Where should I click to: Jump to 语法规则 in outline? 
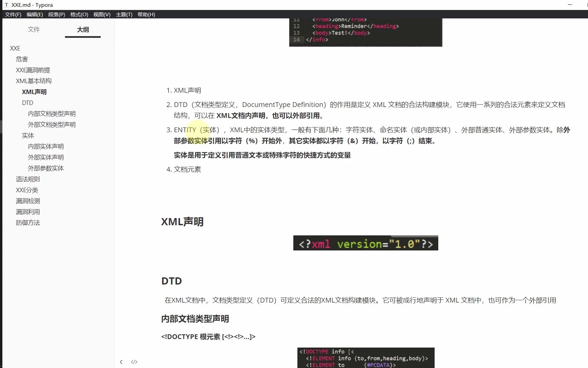point(28,179)
